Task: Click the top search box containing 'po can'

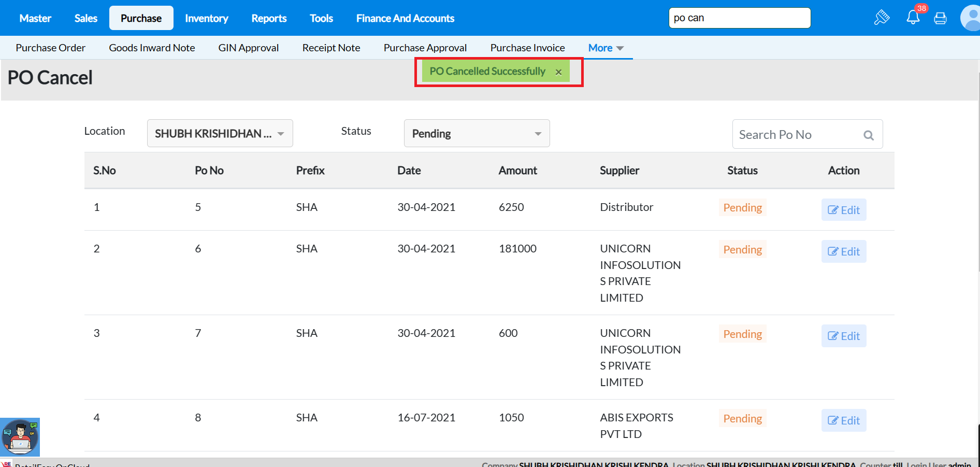Action: pos(739,18)
